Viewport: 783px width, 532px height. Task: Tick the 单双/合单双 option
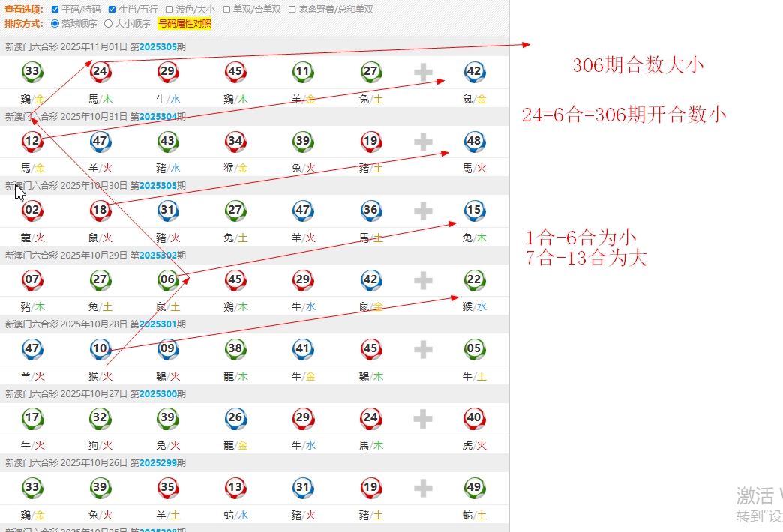point(226,10)
